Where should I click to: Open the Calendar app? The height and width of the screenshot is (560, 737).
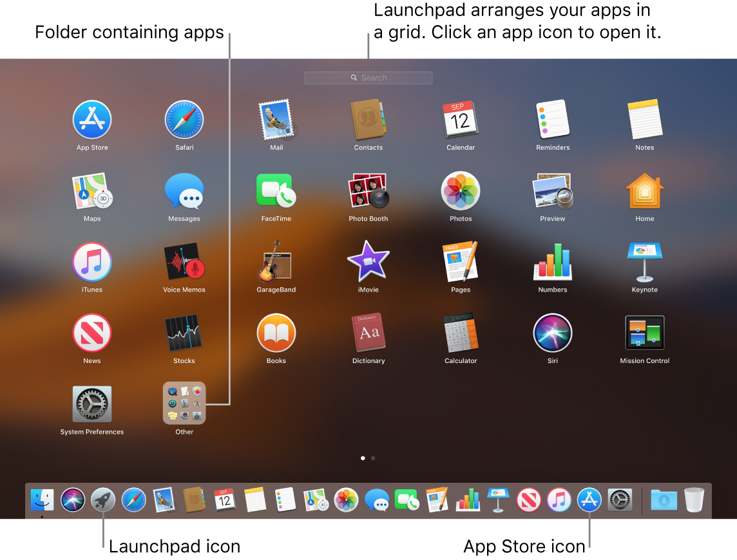pyautogui.click(x=461, y=120)
